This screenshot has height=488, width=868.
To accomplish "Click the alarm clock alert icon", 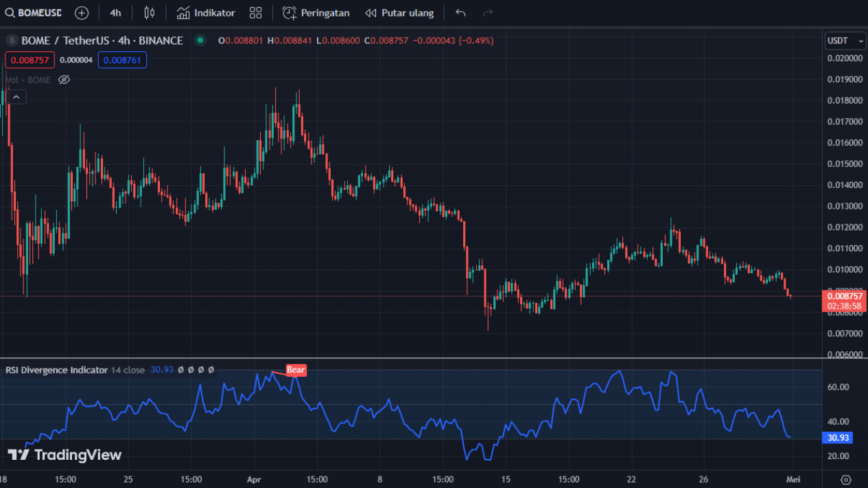I will coord(290,13).
